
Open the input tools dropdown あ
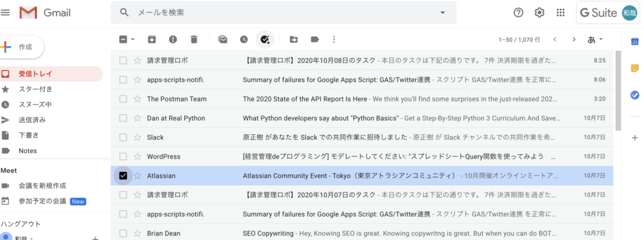tap(596, 40)
